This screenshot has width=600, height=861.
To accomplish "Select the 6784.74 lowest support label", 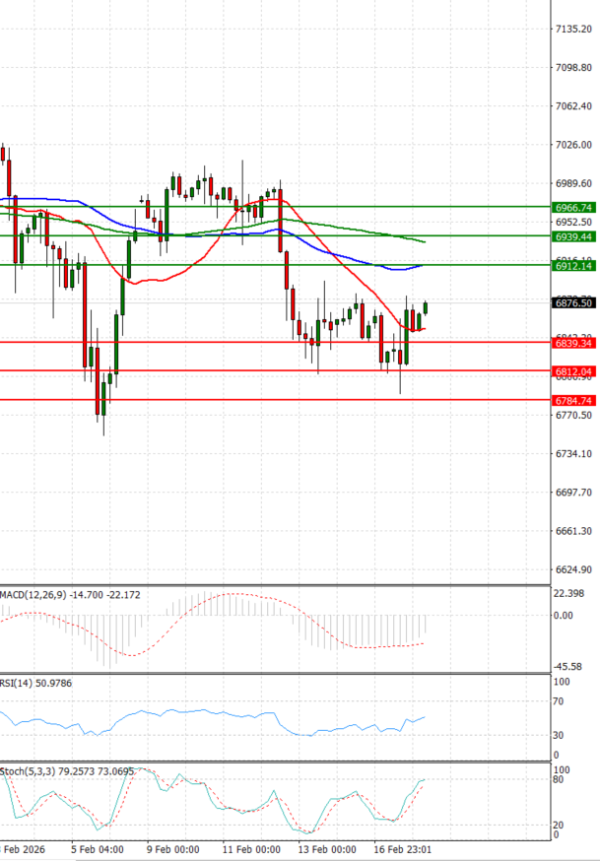I will (x=573, y=400).
